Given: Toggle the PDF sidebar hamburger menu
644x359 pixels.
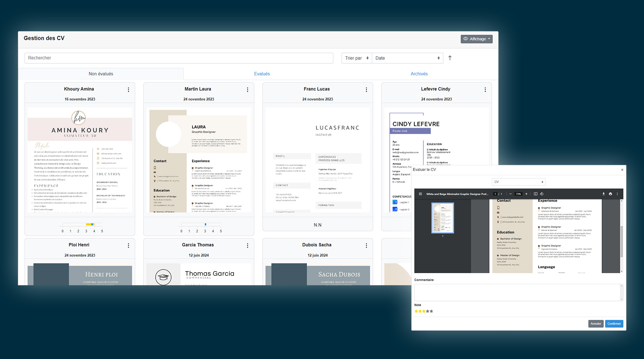Looking at the screenshot, I should pyautogui.click(x=420, y=194).
